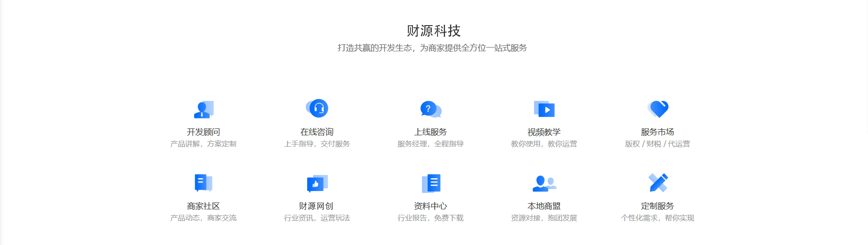
Task: Click the 视频教学 play video icon
Action: (544, 109)
